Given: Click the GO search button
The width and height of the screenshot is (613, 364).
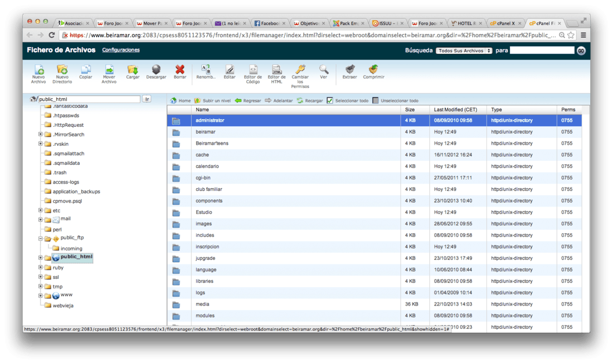Looking at the screenshot, I should tap(581, 51).
